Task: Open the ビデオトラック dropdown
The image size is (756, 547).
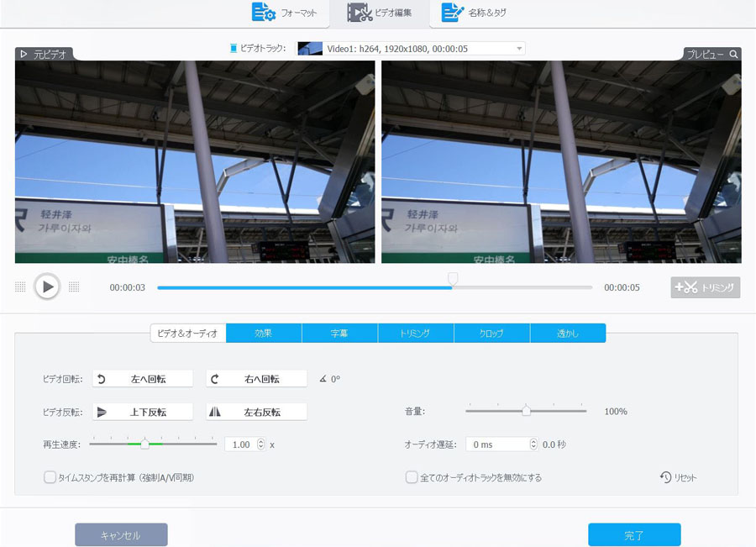Action: [x=519, y=49]
